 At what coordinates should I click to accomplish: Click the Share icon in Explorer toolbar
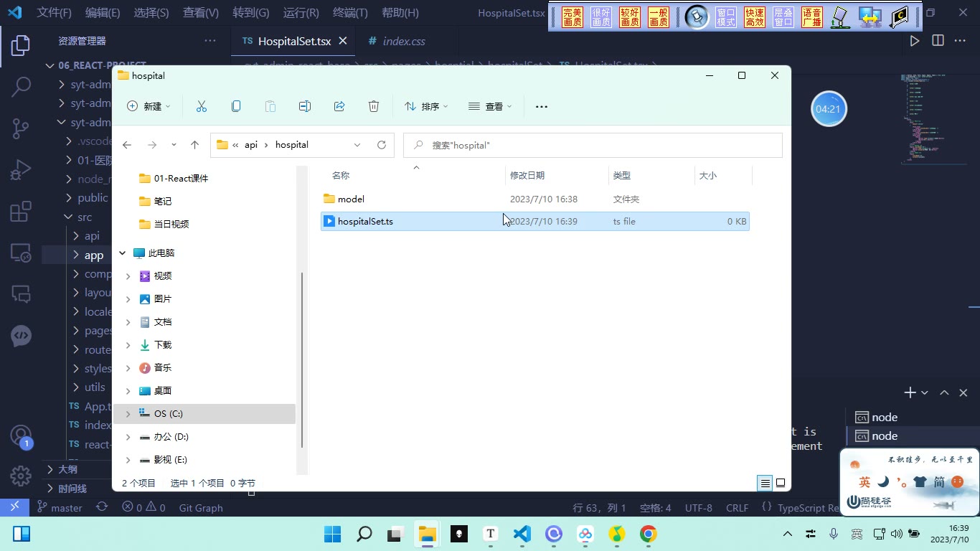point(339,106)
